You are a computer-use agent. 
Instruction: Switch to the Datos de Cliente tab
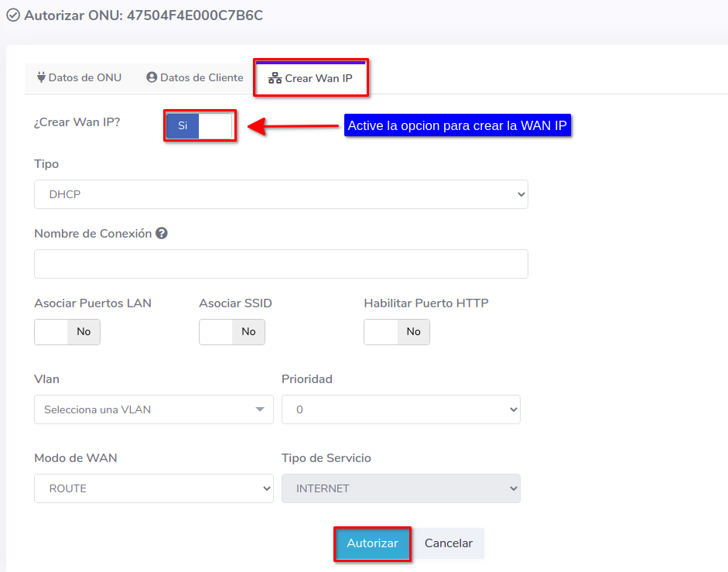point(194,77)
